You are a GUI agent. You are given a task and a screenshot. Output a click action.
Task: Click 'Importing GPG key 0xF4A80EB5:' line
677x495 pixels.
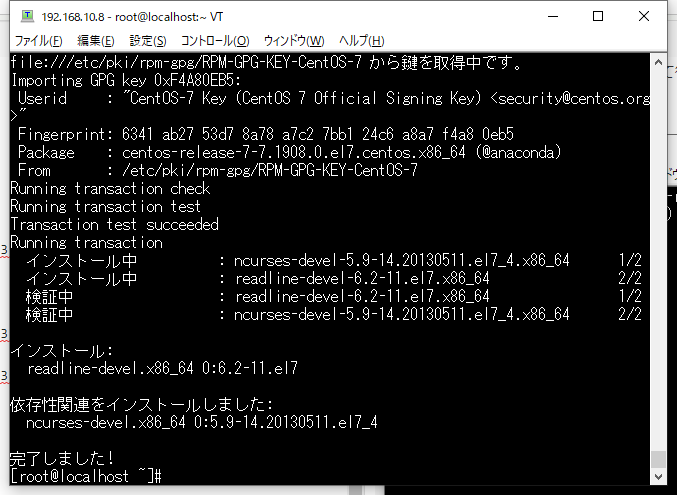click(126, 80)
